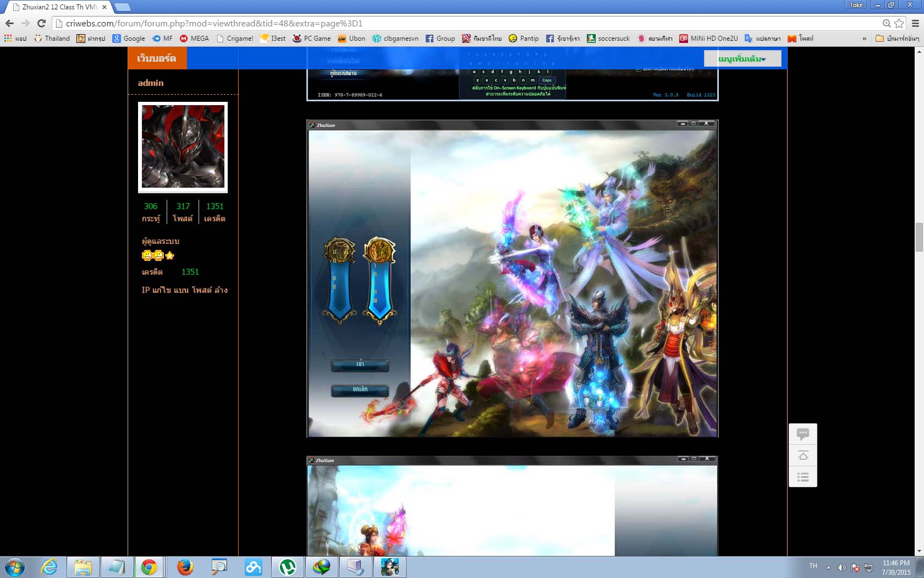Click the TH language indicator in tray
Screen dimensions: 924x578
click(x=813, y=566)
